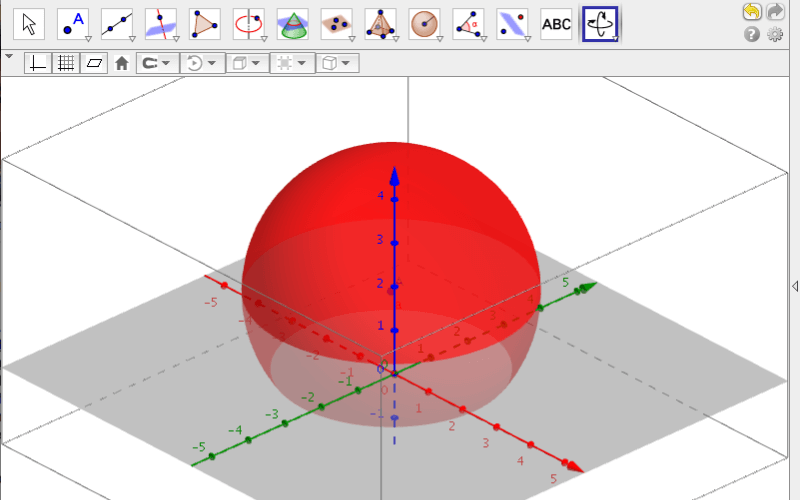The height and width of the screenshot is (500, 800).
Task: Select the Move arrow tool
Action: tap(29, 23)
